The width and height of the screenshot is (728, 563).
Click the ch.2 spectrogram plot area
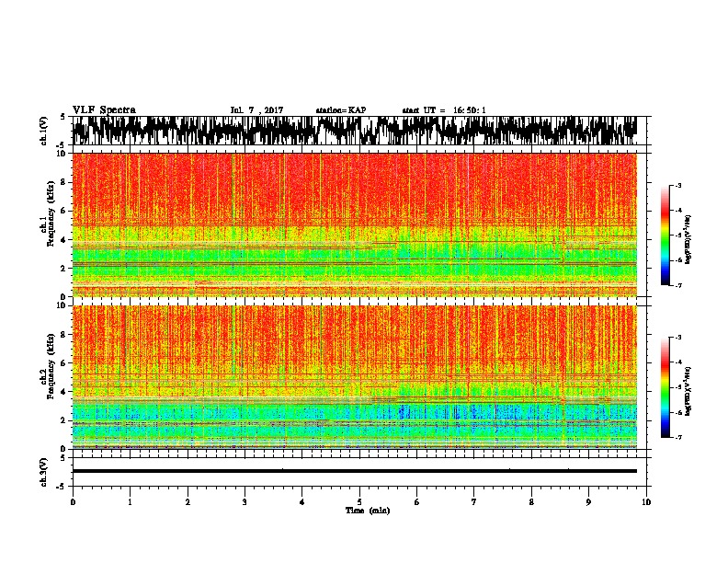(x=354, y=377)
